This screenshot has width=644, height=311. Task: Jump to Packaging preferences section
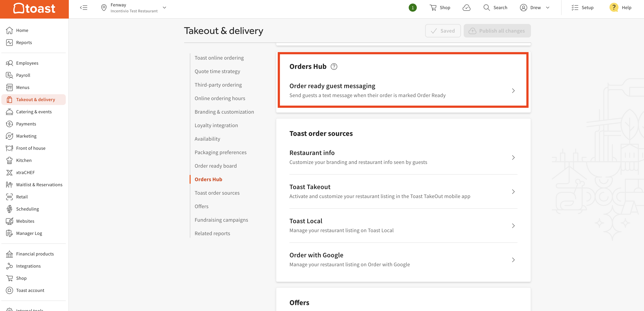[x=220, y=152]
